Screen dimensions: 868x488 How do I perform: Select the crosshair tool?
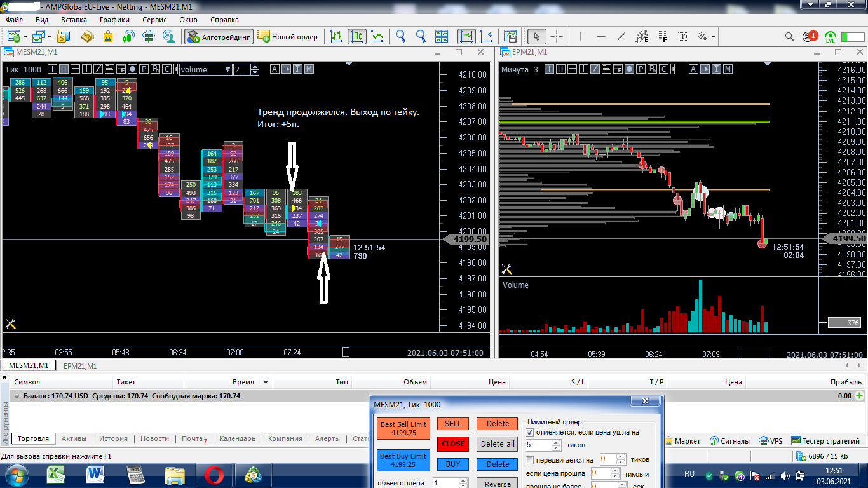(557, 36)
